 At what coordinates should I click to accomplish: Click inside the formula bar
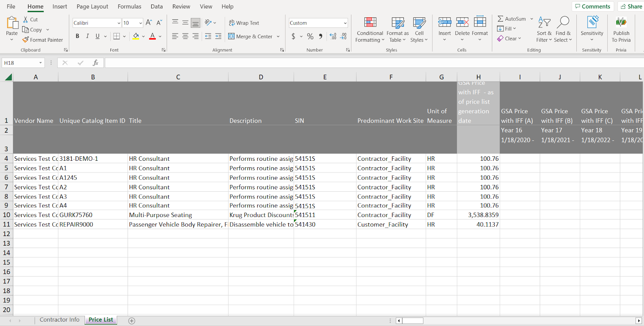[x=362, y=63]
